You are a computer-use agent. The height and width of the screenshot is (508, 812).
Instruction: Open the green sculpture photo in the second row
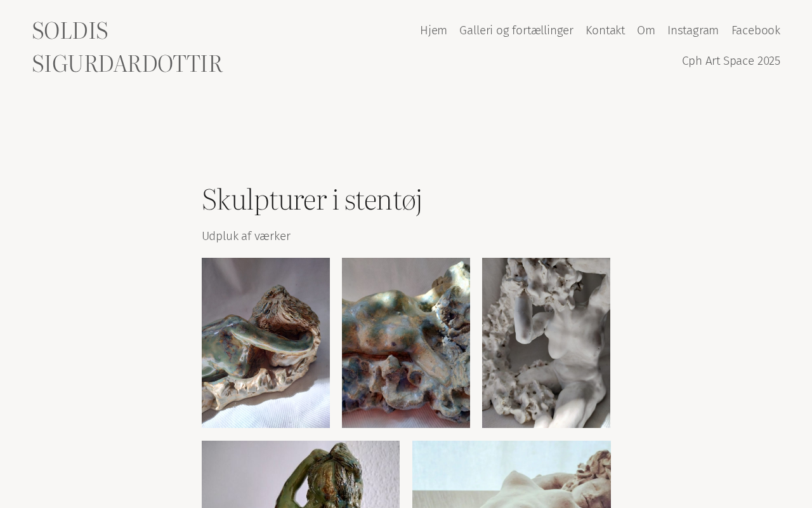301,474
